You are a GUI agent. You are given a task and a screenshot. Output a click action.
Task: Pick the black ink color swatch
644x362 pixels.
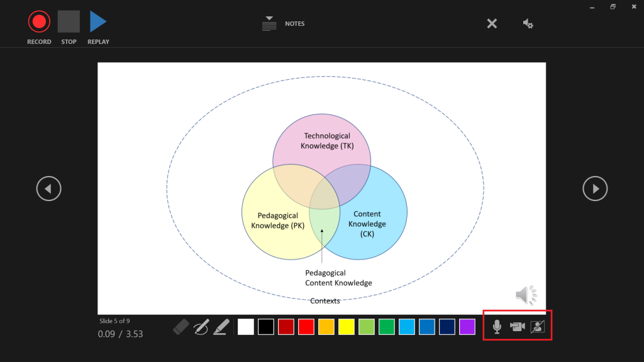(x=266, y=327)
